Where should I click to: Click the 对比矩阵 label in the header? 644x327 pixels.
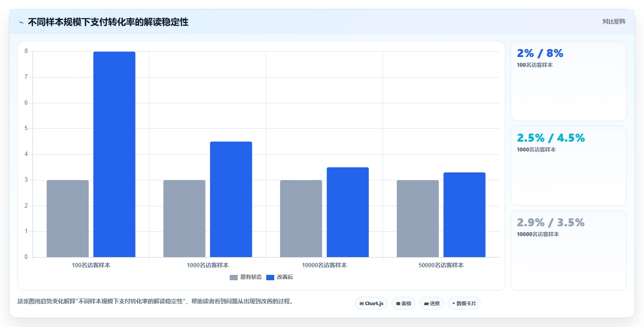(x=614, y=22)
